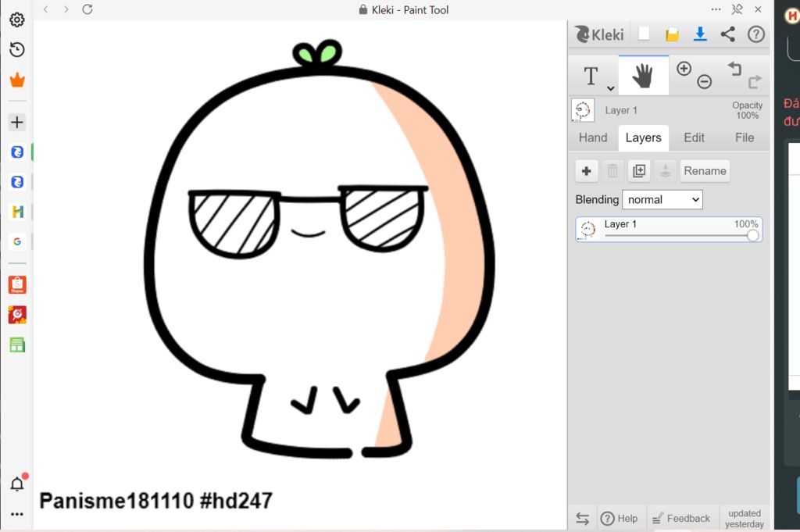Click the Kleki logo
This screenshot has width=800, height=532.
click(599, 34)
